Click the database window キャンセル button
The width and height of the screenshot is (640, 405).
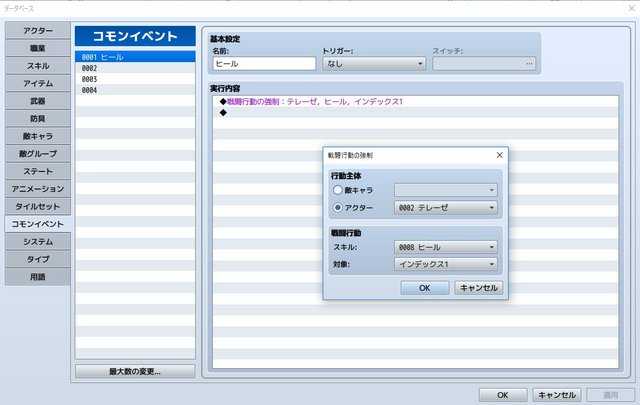click(x=557, y=395)
